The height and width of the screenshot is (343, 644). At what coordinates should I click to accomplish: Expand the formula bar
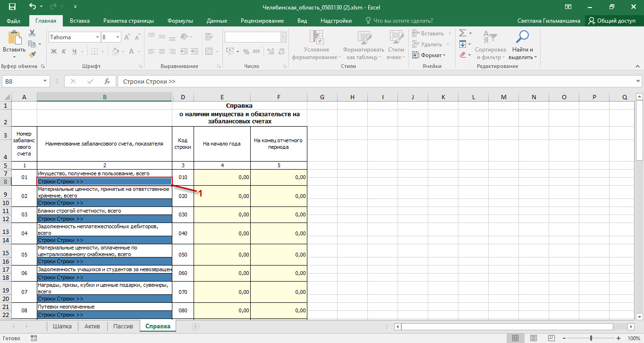(x=638, y=81)
